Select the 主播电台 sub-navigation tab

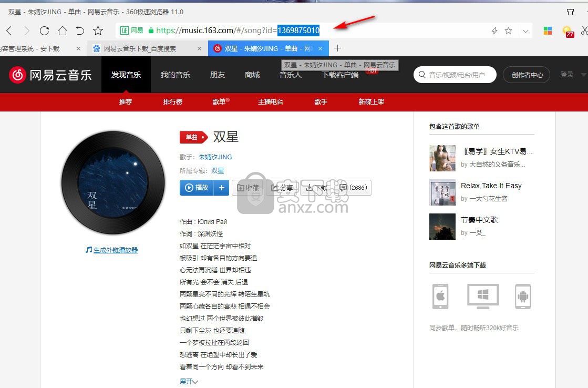271,101
